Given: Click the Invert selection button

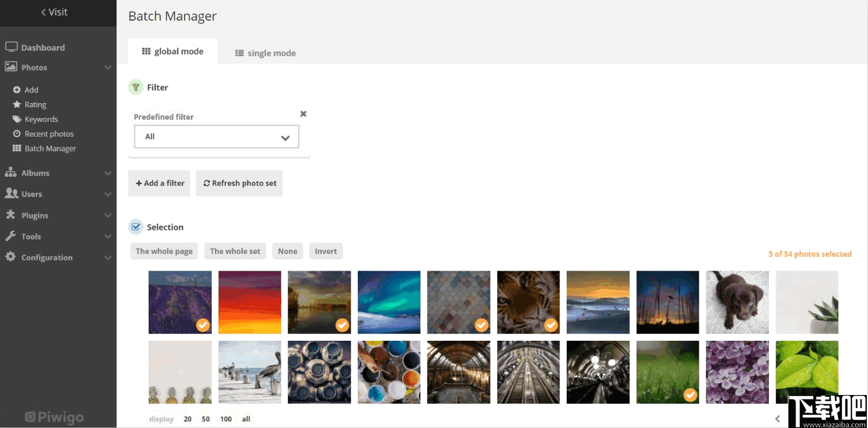Looking at the screenshot, I should tap(325, 251).
